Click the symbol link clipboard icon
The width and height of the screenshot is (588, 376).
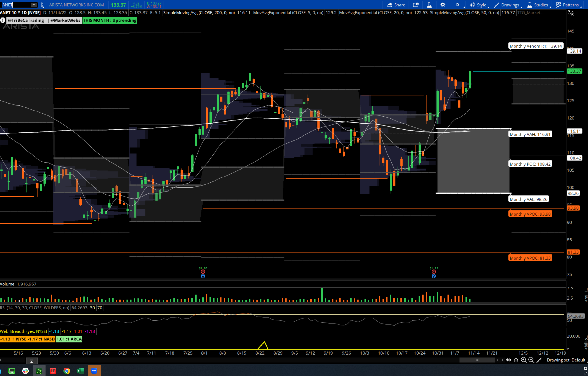pos(42,5)
